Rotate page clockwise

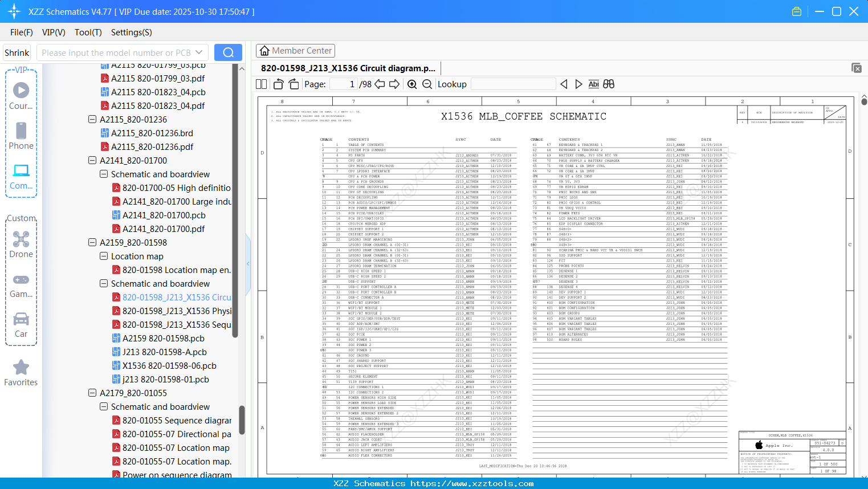tap(294, 84)
